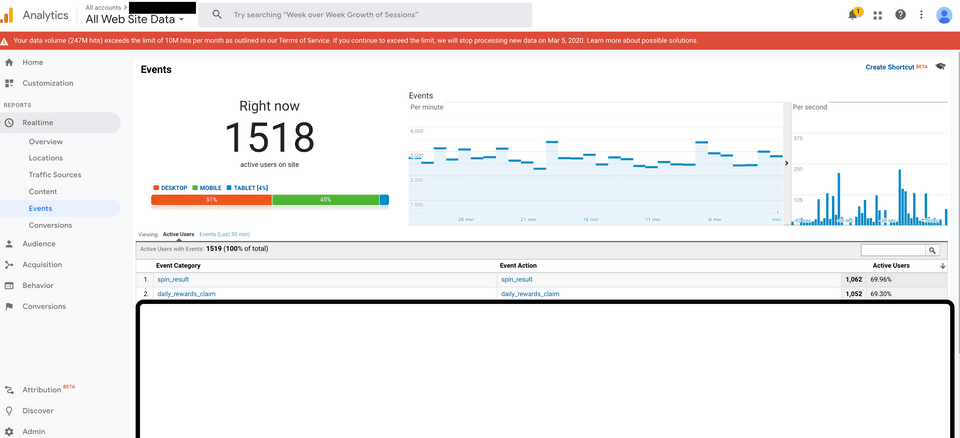960x438 pixels.
Task: Click the table search magnifier button
Action: coord(932,250)
